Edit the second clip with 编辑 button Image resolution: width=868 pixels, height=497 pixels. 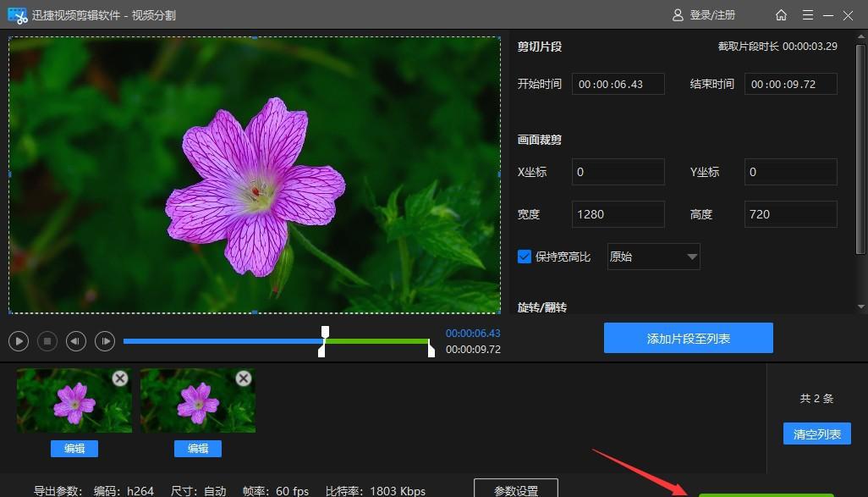click(198, 448)
